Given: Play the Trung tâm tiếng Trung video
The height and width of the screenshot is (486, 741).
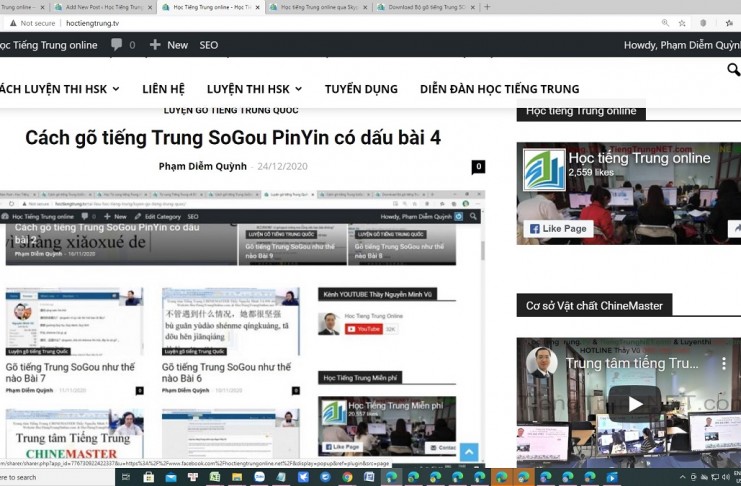Looking at the screenshot, I should (x=635, y=403).
